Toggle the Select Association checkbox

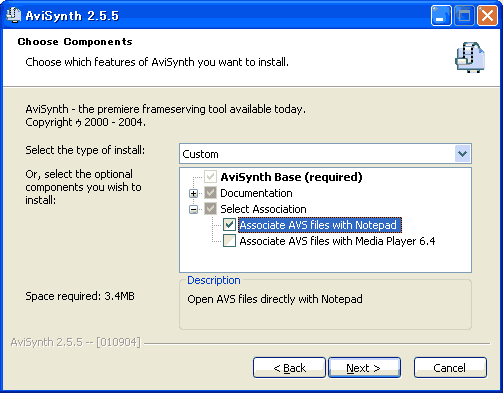210,209
